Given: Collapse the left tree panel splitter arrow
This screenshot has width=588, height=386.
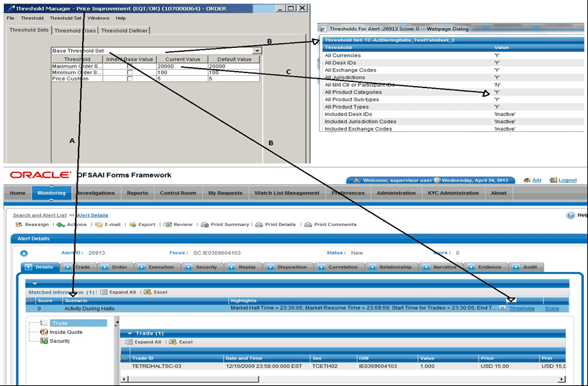Looking at the screenshot, I should coord(117,322).
